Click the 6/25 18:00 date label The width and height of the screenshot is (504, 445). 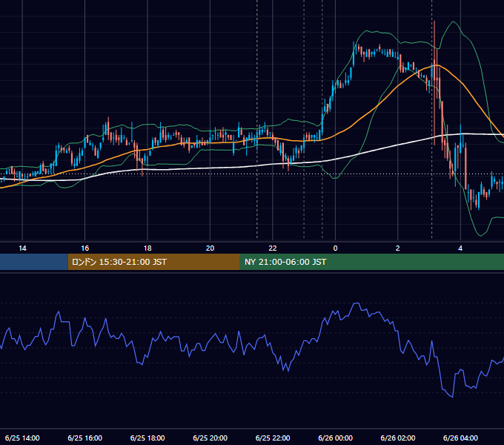tap(147, 438)
